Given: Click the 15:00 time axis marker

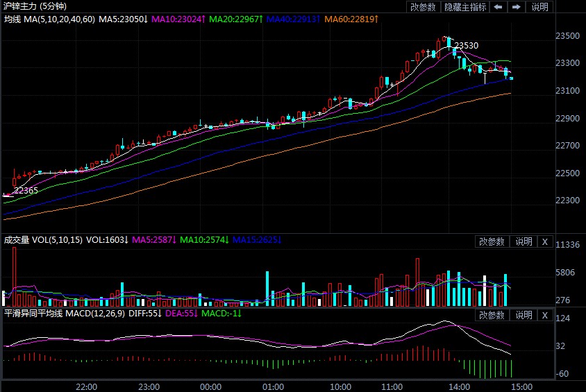Looking at the screenshot, I should tap(521, 386).
